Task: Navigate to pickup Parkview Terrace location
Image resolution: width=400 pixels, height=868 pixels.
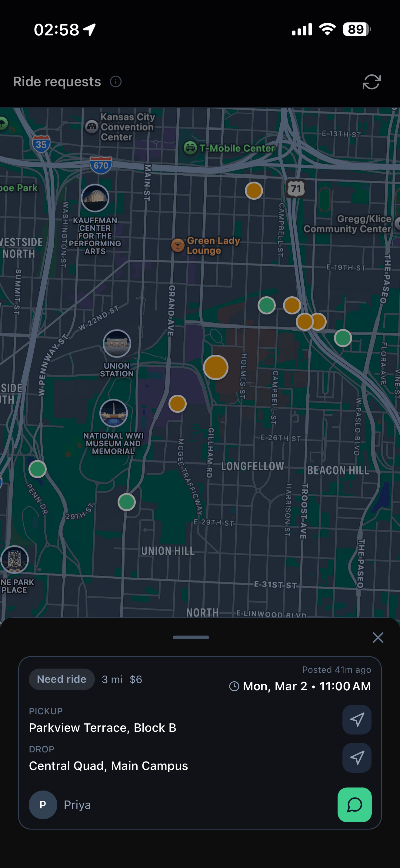Action: (356, 719)
